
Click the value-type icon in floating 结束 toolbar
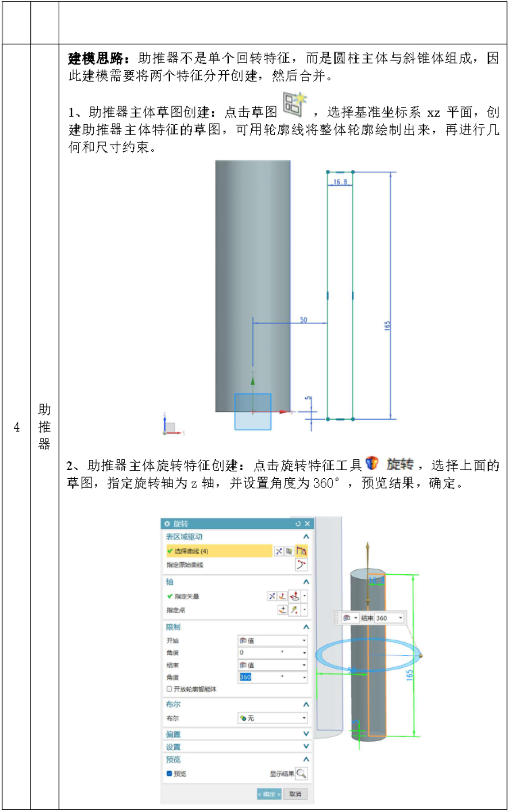pos(346,618)
